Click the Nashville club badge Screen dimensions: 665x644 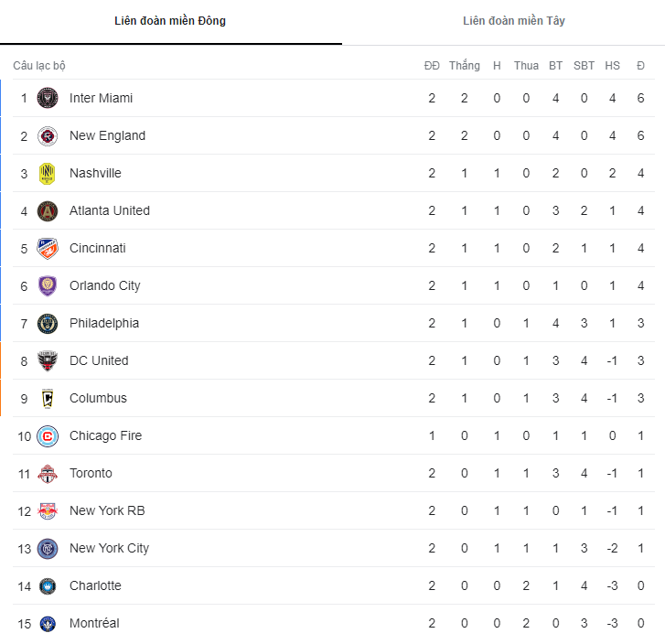point(48,174)
